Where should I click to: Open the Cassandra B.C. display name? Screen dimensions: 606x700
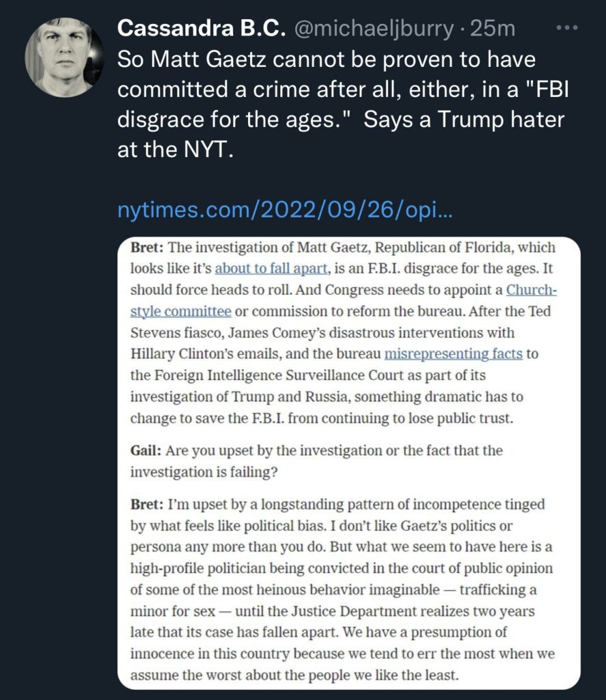coord(200,29)
